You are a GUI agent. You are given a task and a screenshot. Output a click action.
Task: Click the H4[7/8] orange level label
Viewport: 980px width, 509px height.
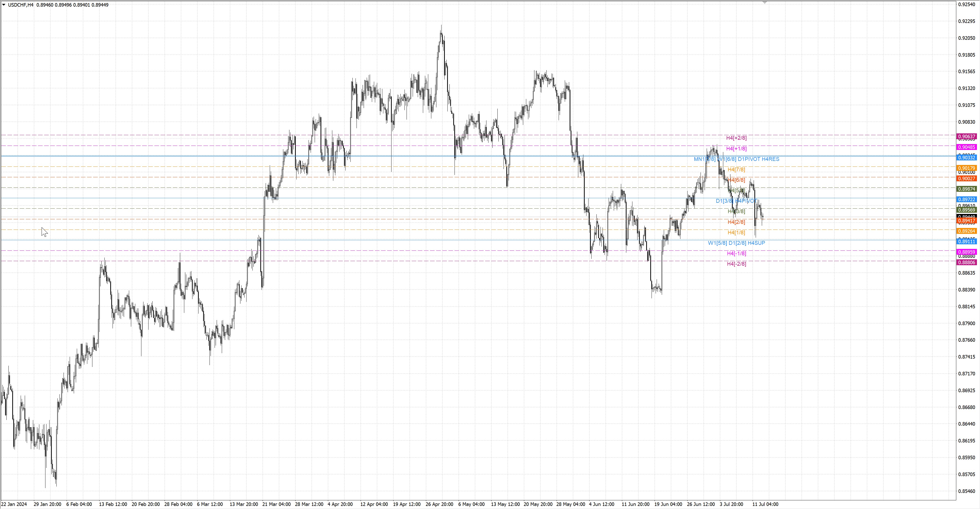(x=736, y=170)
